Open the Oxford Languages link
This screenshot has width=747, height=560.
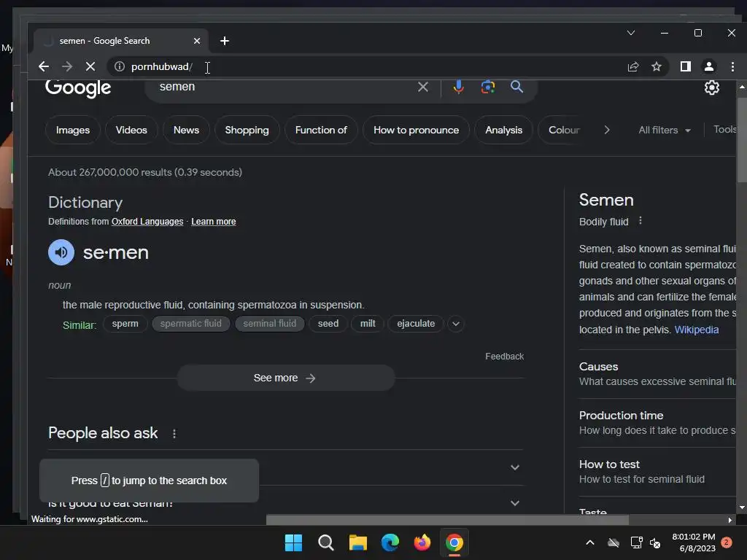click(x=147, y=222)
